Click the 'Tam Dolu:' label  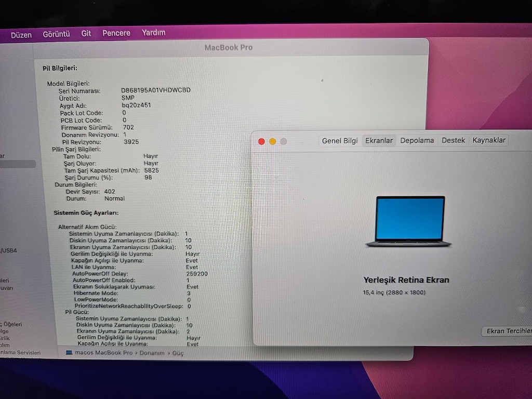coord(77,156)
